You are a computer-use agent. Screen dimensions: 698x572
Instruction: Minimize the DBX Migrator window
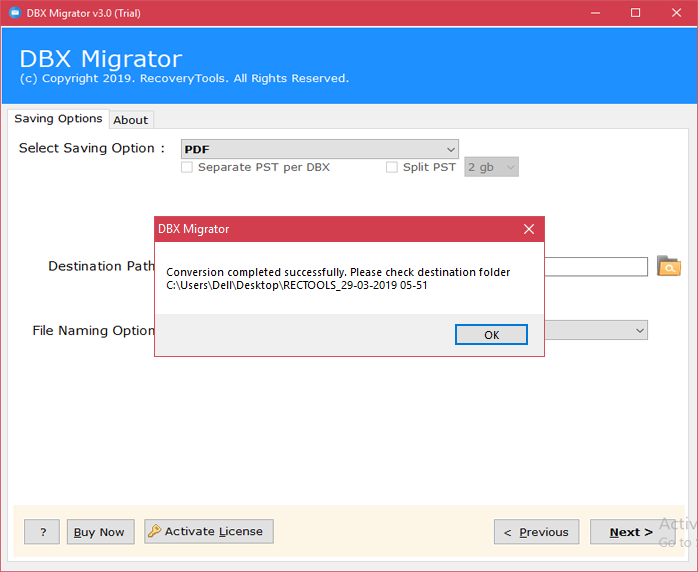tap(595, 13)
